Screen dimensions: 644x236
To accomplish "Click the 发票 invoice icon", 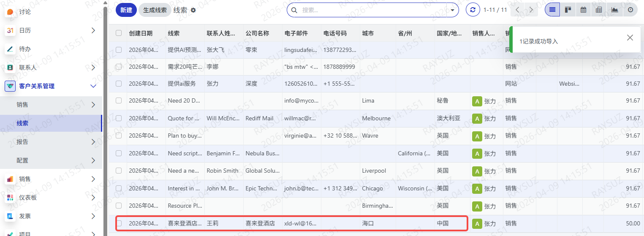I will 10,216.
